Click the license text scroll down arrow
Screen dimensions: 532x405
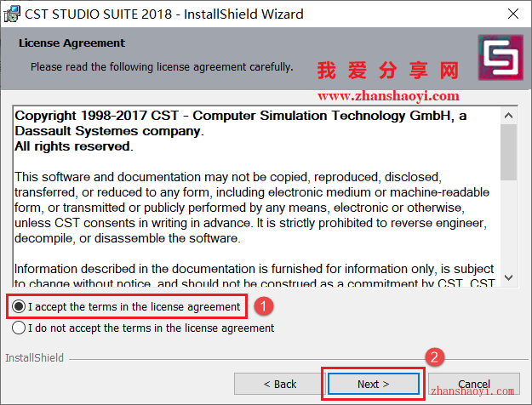pos(508,277)
